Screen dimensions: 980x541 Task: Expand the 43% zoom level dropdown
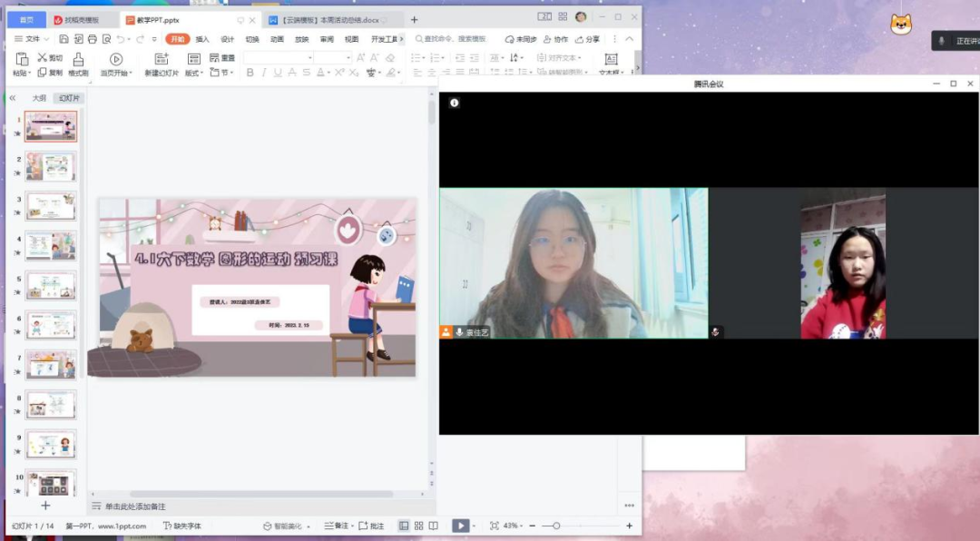coord(514,526)
